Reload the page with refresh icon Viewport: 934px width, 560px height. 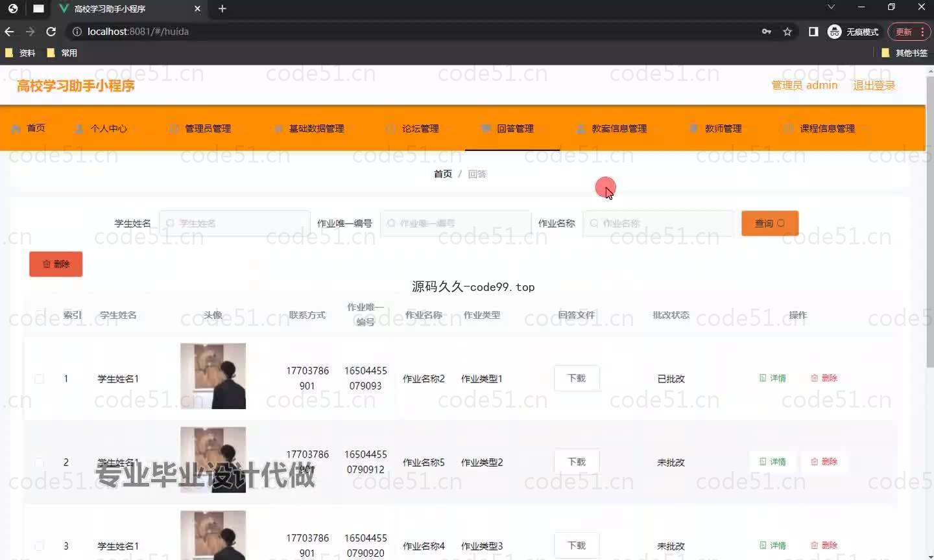tap(51, 31)
